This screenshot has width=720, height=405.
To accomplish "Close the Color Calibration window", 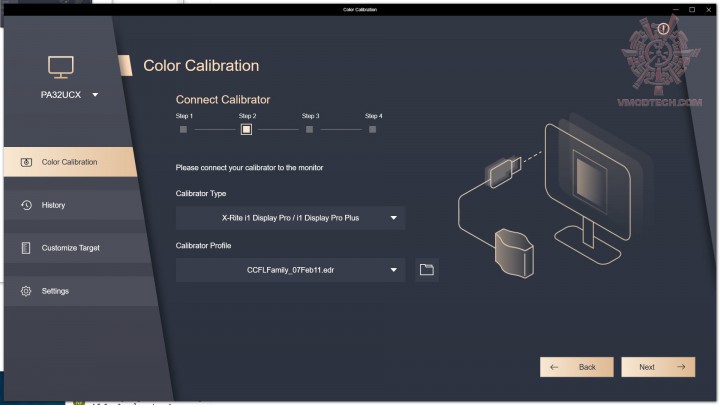I will click(x=709, y=10).
